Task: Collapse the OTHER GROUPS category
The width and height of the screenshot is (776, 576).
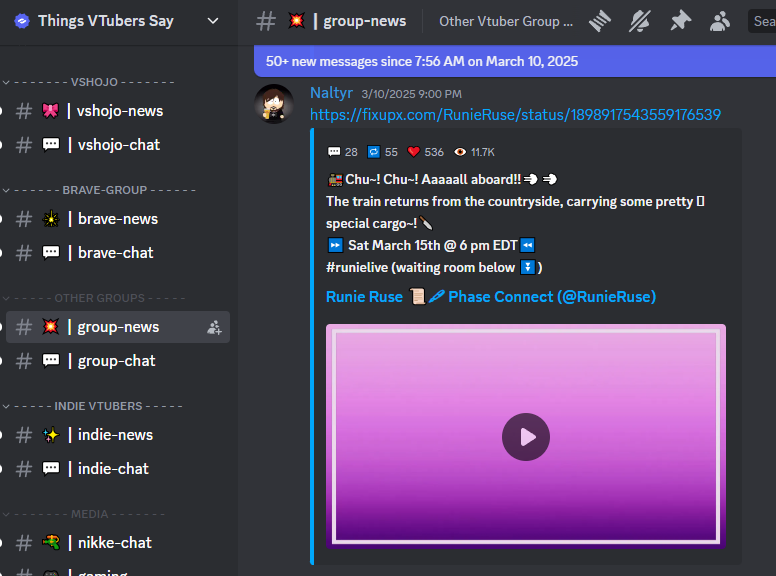Action: click(x=94, y=298)
